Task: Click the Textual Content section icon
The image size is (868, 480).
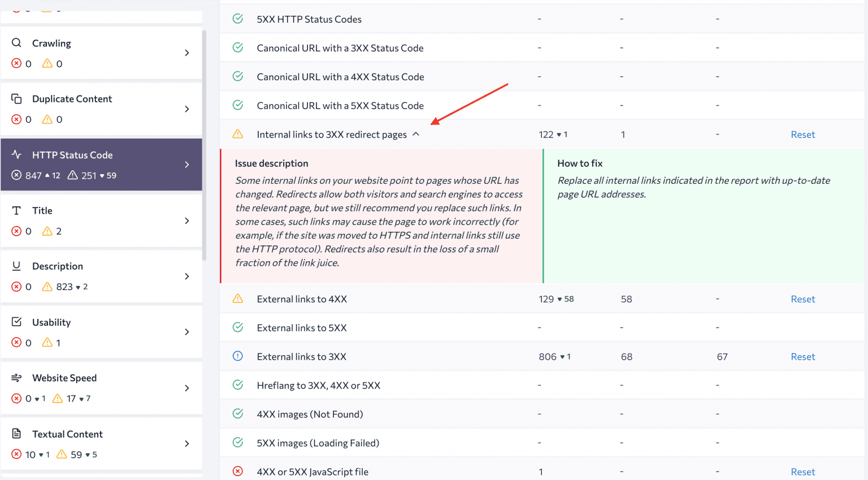Action: point(15,433)
